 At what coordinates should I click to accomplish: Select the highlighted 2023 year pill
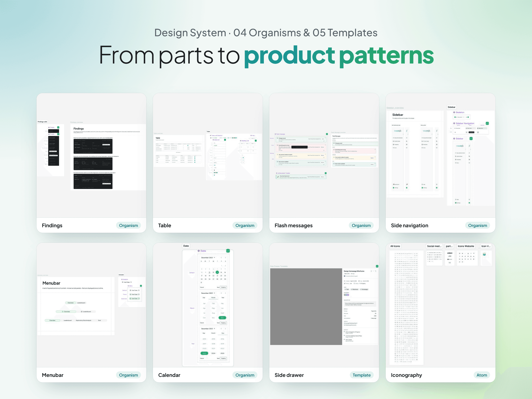coord(204,353)
